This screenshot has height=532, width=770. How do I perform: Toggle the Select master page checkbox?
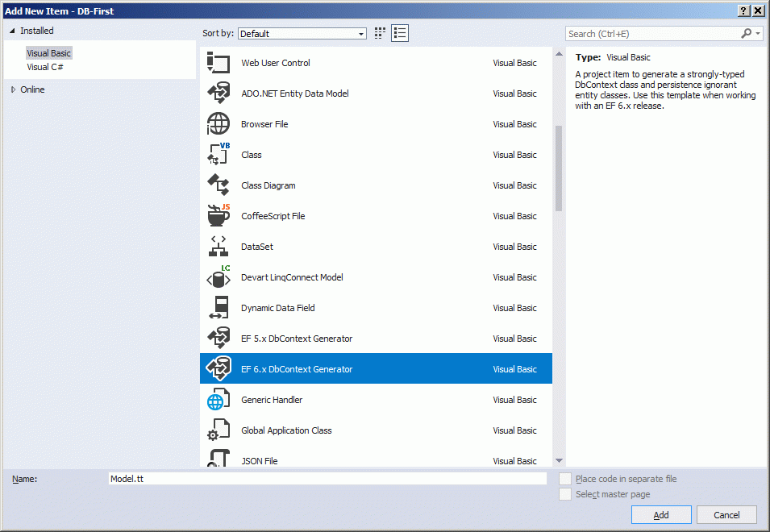(x=565, y=494)
